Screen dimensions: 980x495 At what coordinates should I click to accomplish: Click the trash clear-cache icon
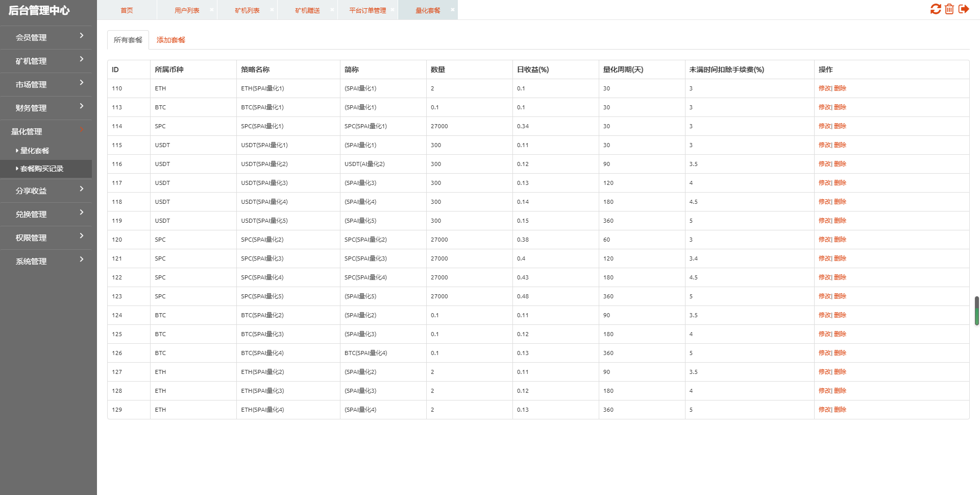pos(949,9)
